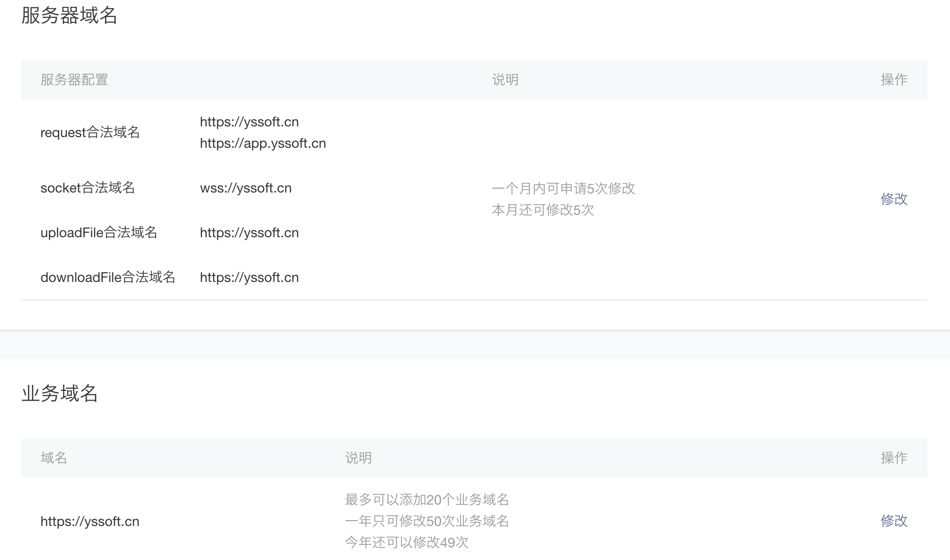Screen dimensions: 950x560
Task: Click 操作 header in business domain table
Action: (x=894, y=457)
